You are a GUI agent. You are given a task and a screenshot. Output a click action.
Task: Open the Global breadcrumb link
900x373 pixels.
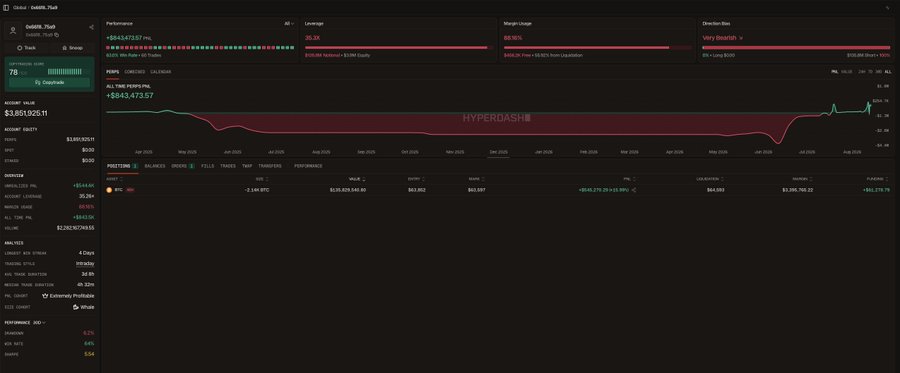pos(19,8)
